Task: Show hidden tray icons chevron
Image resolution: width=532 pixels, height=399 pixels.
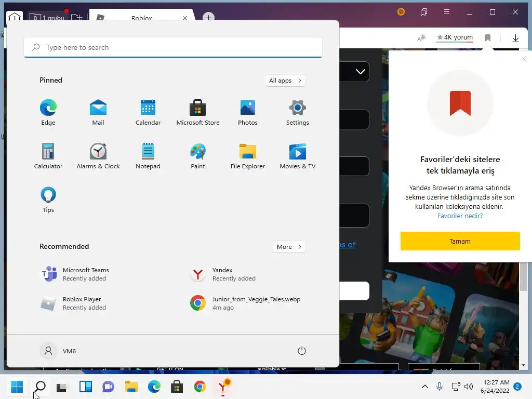Action: click(x=425, y=387)
